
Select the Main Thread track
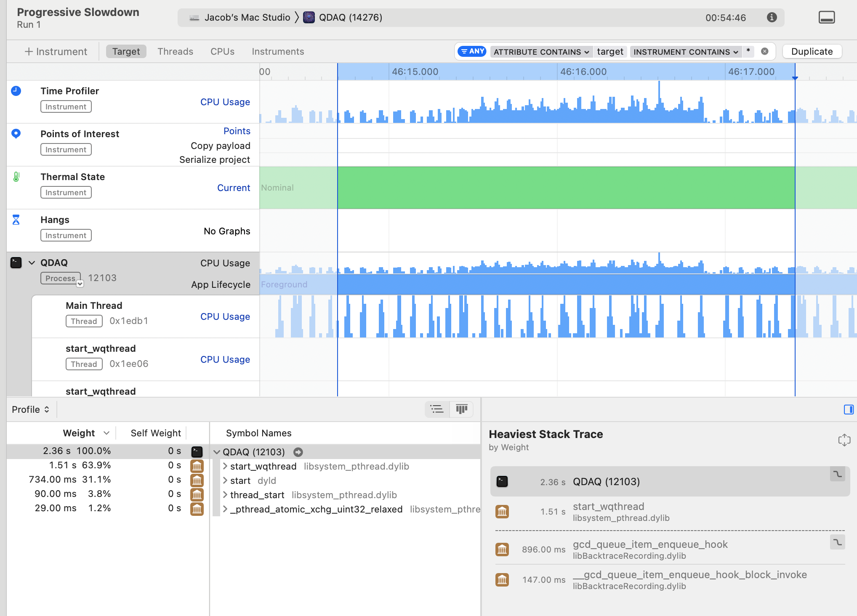pos(146,316)
